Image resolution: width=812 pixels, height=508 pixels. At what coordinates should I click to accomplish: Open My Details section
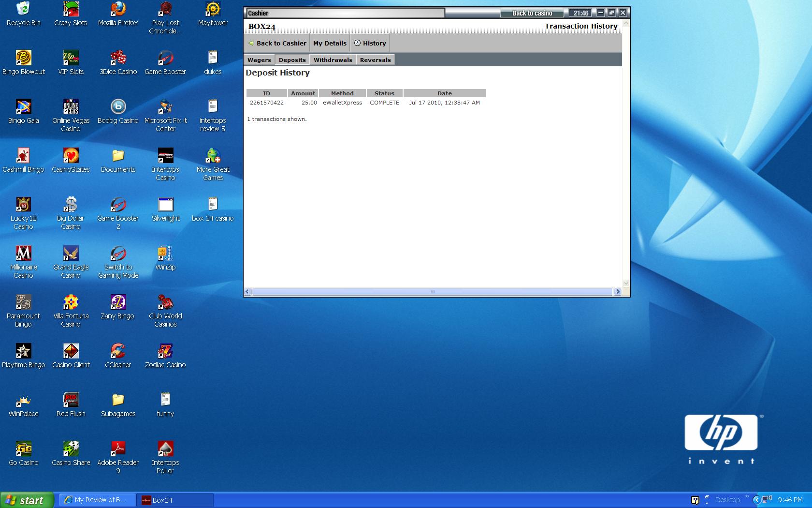point(330,43)
